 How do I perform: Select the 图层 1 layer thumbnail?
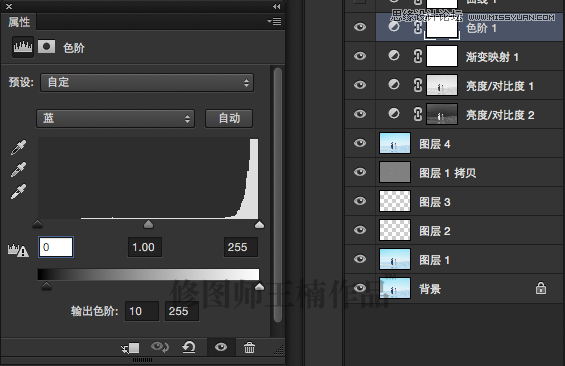pyautogui.click(x=395, y=259)
